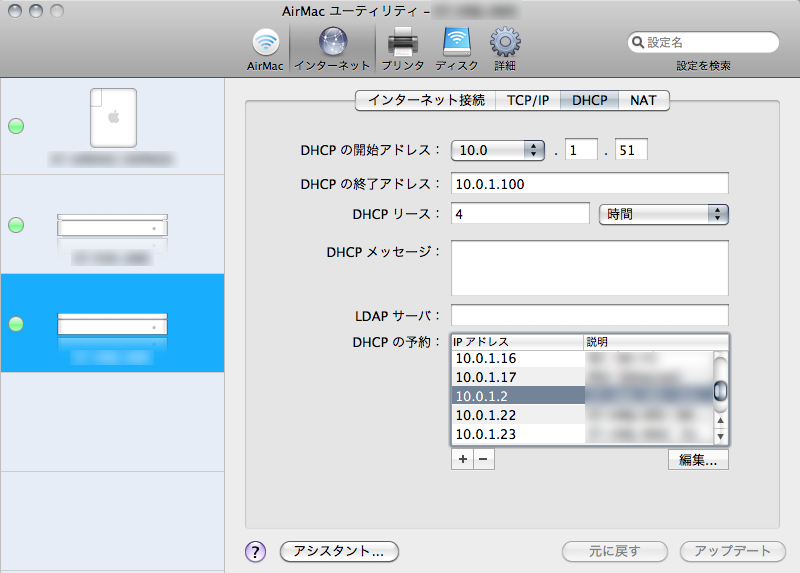Click the AirMac toolbar icon
The width and height of the screenshot is (800, 573).
[265, 47]
